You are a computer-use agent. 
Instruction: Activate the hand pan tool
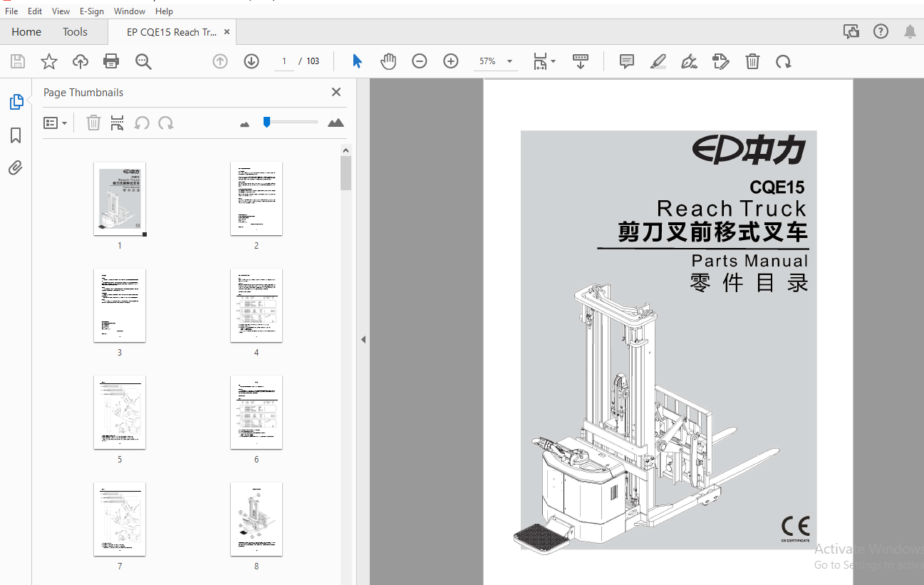(x=388, y=61)
